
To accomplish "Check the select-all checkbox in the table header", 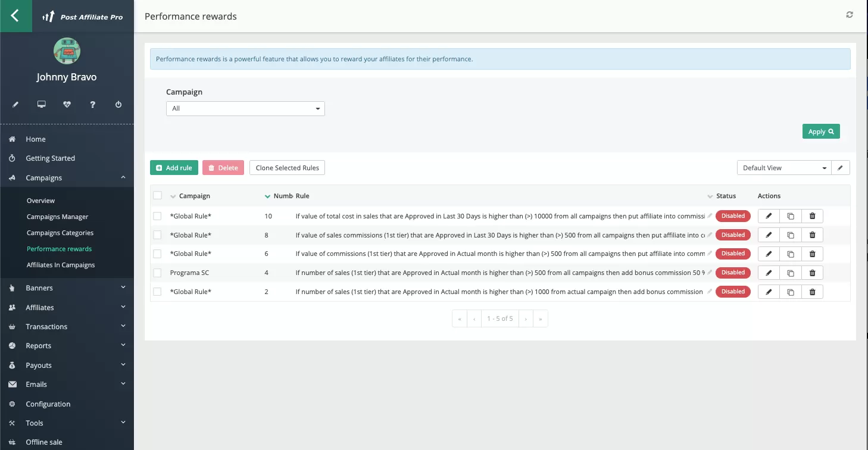I will click(x=157, y=195).
